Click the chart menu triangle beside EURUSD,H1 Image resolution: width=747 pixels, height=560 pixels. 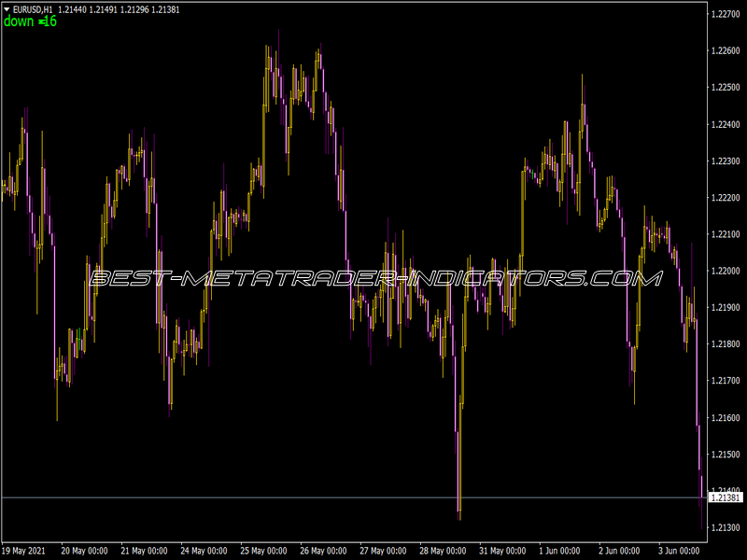tap(7, 9)
